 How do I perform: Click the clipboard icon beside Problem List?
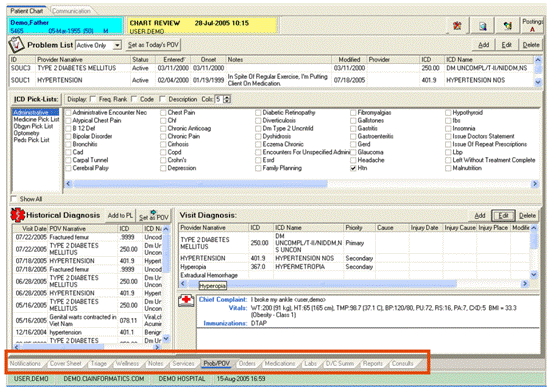coord(16,45)
